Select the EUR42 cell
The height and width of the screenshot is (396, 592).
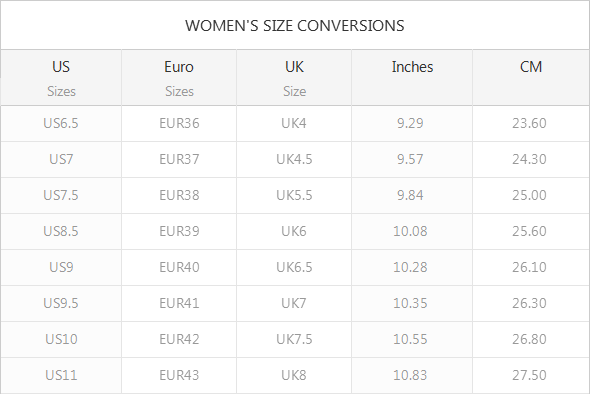point(179,339)
